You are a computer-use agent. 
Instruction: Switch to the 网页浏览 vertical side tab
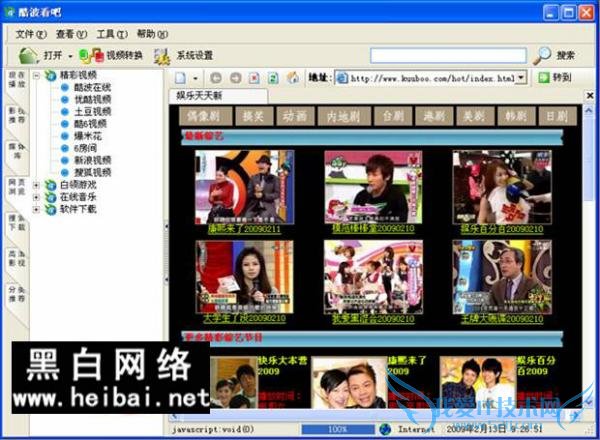pyautogui.click(x=17, y=187)
